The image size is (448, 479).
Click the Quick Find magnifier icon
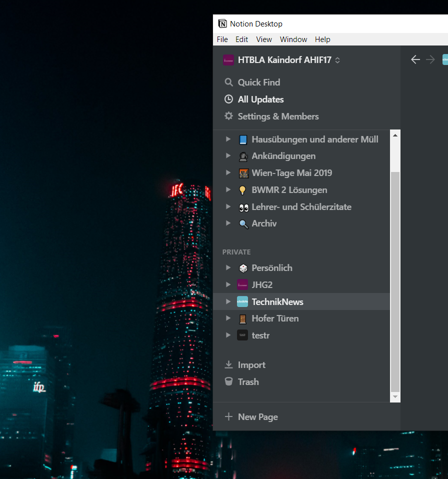click(x=228, y=82)
